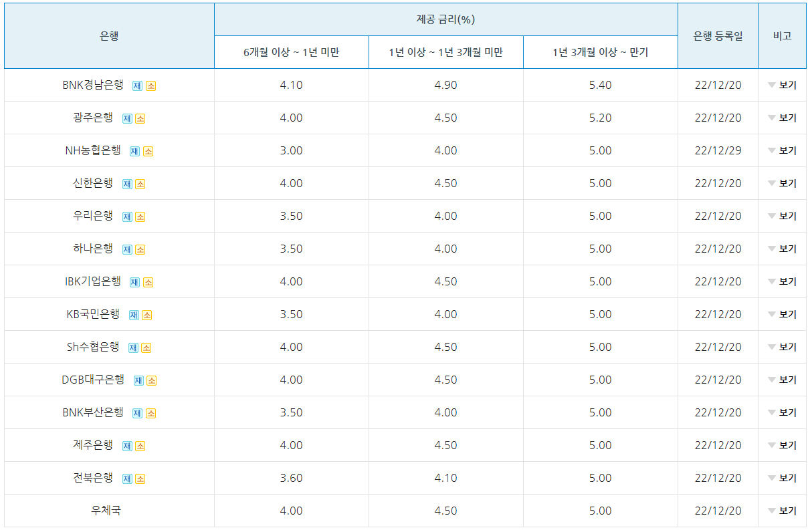Screen dimensions: 810x532
Task: Click the 신한은행 bank name
Action: 93,183
